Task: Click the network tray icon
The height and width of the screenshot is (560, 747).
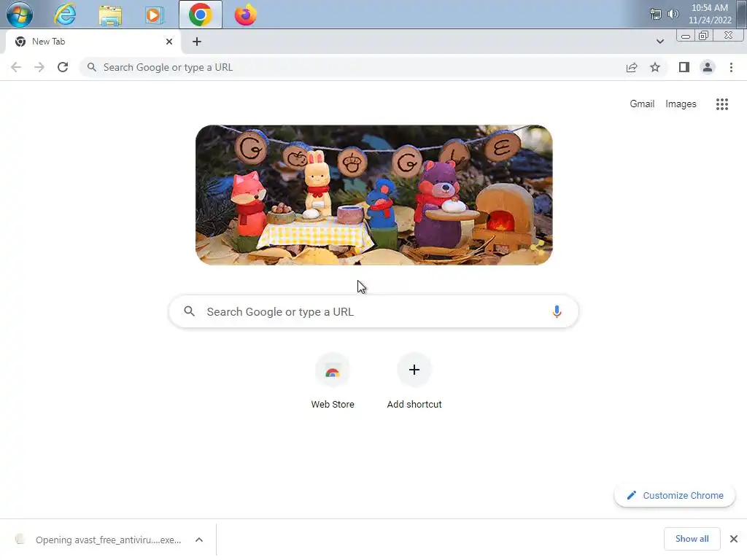Action: click(x=656, y=15)
